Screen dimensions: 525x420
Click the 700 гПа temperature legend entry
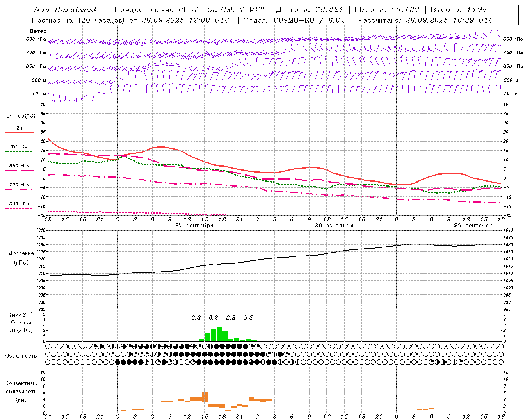[x=19, y=185]
